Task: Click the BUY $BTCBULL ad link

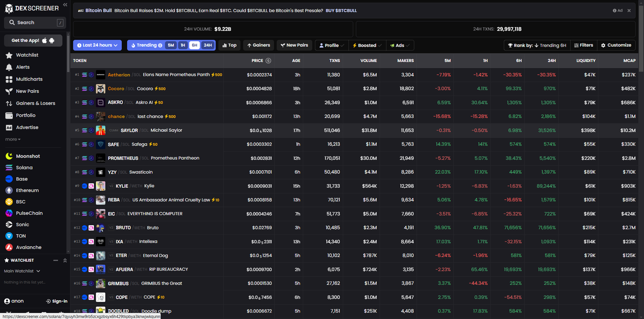Action: coord(341,10)
